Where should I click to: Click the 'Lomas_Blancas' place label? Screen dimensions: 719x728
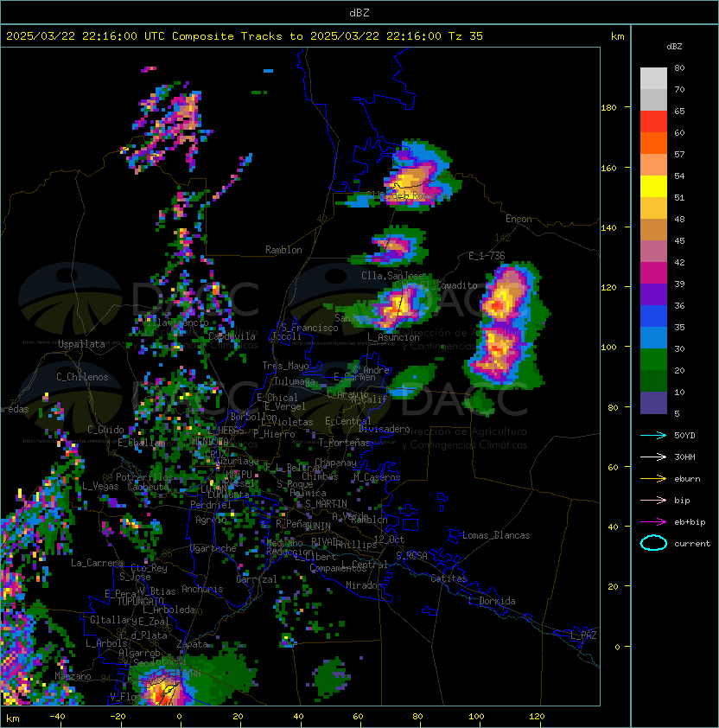496,535
